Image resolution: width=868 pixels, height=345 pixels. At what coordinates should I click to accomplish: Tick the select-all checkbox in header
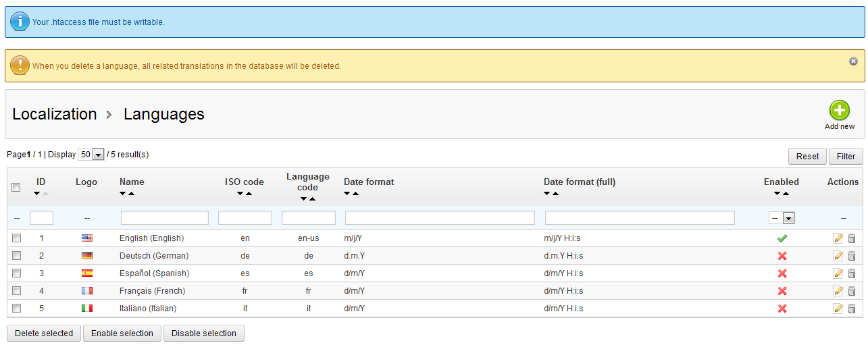[16, 188]
